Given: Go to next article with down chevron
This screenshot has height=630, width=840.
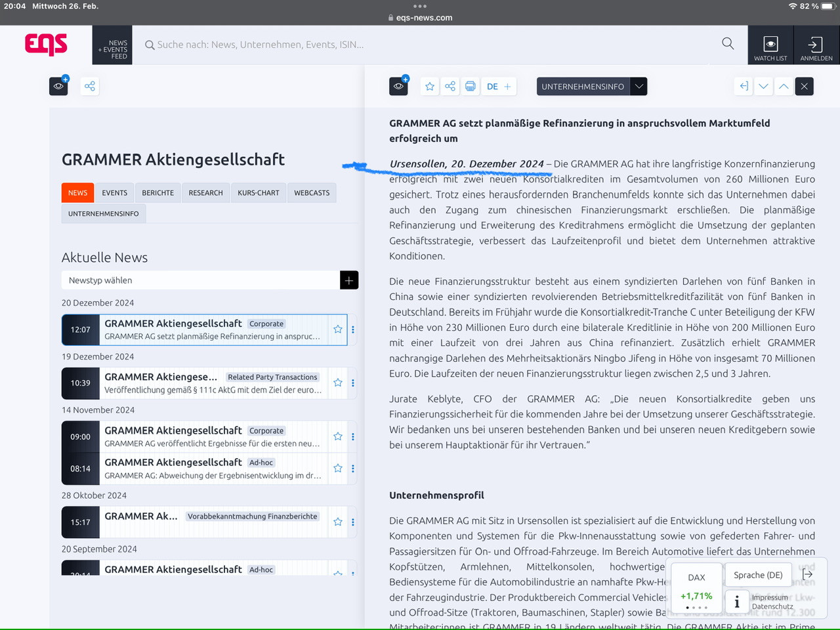Looking at the screenshot, I should click(763, 87).
